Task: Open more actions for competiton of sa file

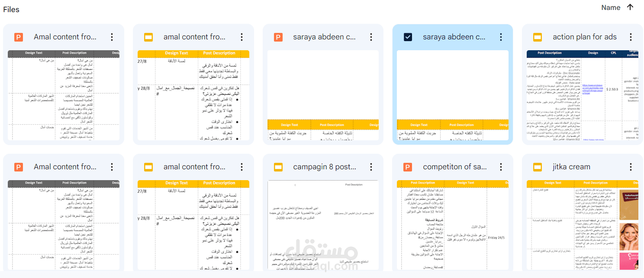Action: 500,167
